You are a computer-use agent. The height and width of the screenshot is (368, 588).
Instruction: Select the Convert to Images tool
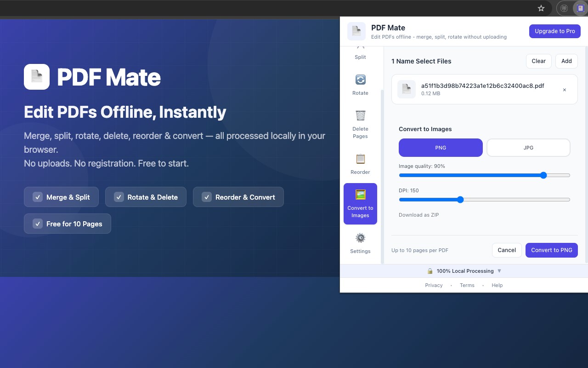pos(360,204)
